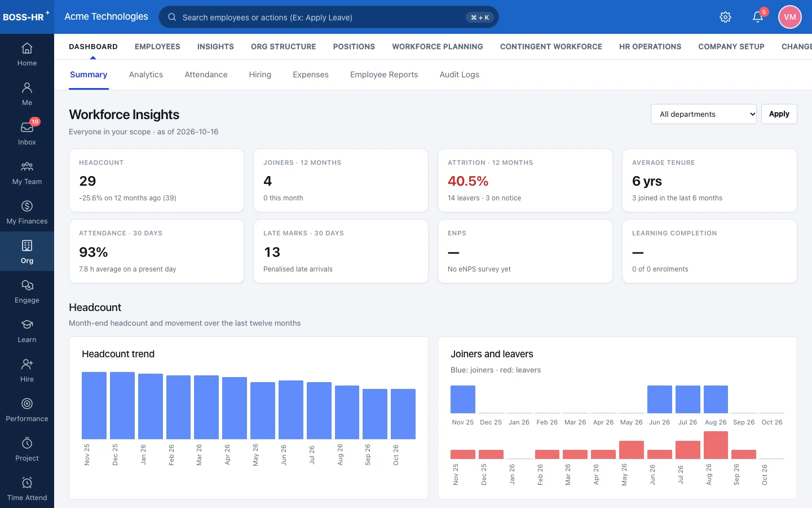Viewport: 812px width, 508px height.
Task: Open the VM user avatar menu
Action: point(790,17)
